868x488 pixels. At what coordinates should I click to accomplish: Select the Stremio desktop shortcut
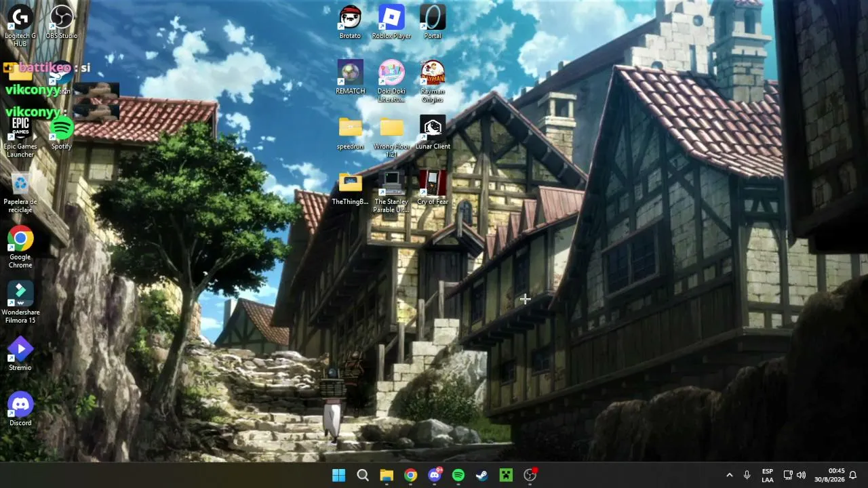20,354
